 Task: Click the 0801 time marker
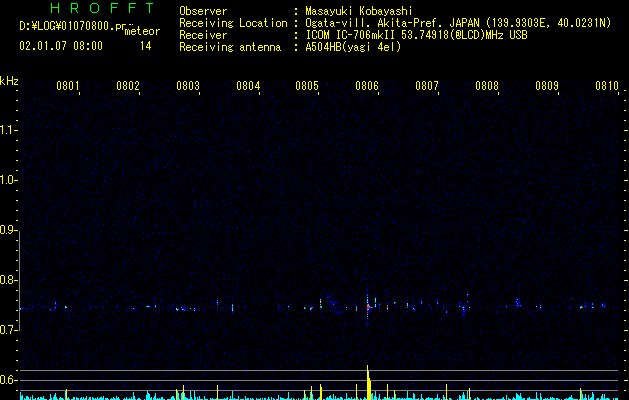[x=67, y=86]
